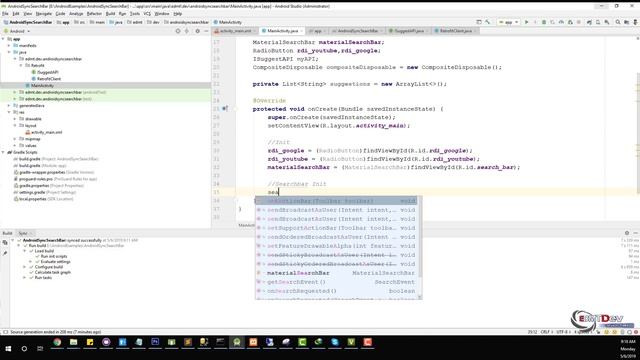The image size is (640, 360).
Task: Click the CRLF line separator in status bar
Action: [545, 332]
